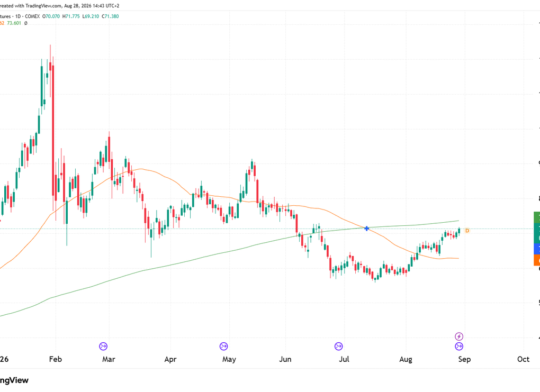The width and height of the screenshot is (540, 392).
Task: Click the contract-switch event icon below March
Action: pos(103,346)
